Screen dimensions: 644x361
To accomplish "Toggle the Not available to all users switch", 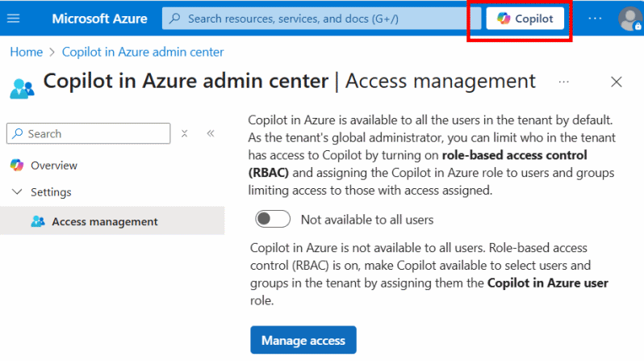I will pyautogui.click(x=272, y=219).
